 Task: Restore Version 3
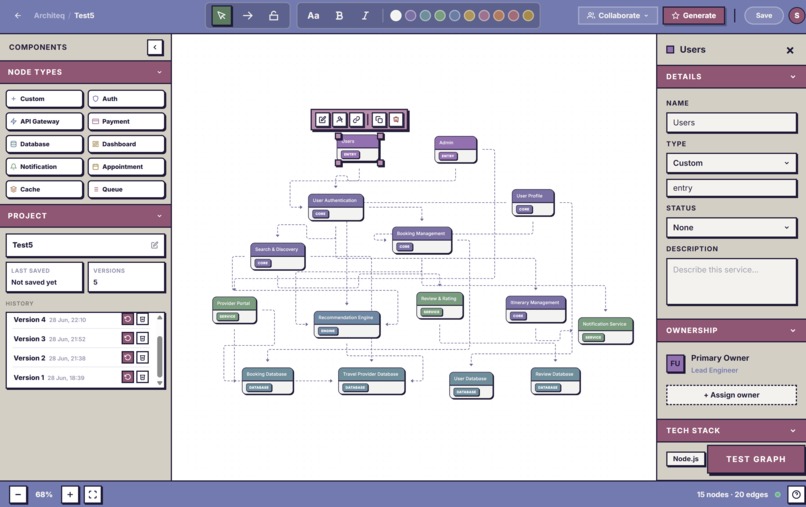(x=127, y=338)
